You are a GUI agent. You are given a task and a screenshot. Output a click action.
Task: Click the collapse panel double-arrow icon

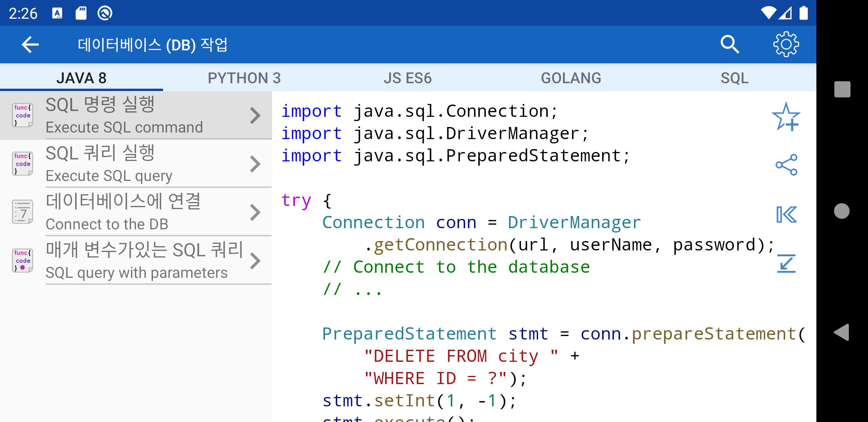tap(786, 215)
